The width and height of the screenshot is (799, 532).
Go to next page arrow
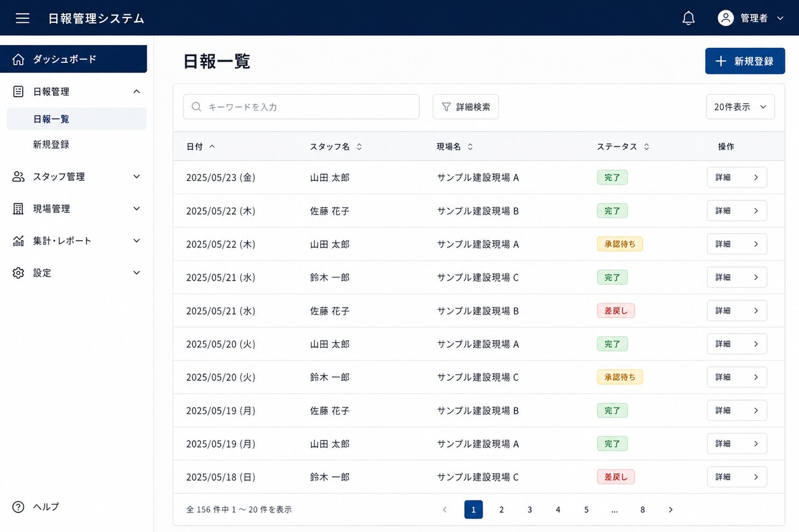tap(671, 510)
